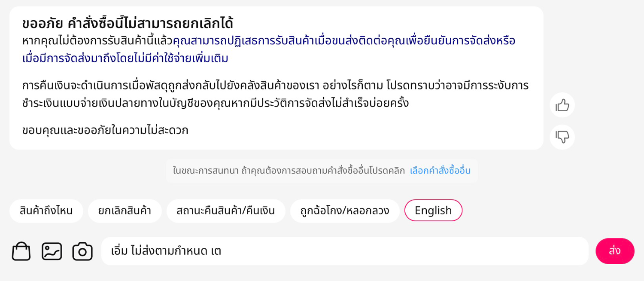Click the line about ชำระเงินแบบจ่ายเงินปลายทาง
644x281 pixels.
pyautogui.click(x=216, y=103)
